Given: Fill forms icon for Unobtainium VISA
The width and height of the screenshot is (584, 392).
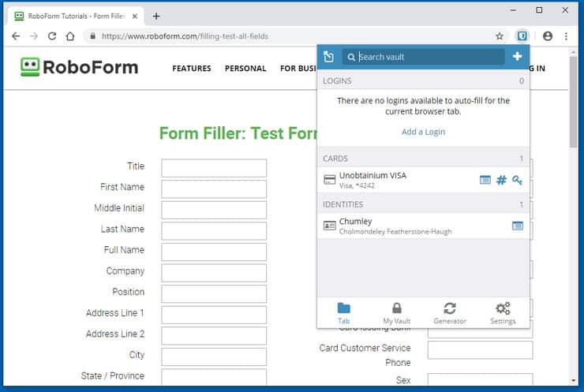Looking at the screenshot, I should pyautogui.click(x=485, y=180).
